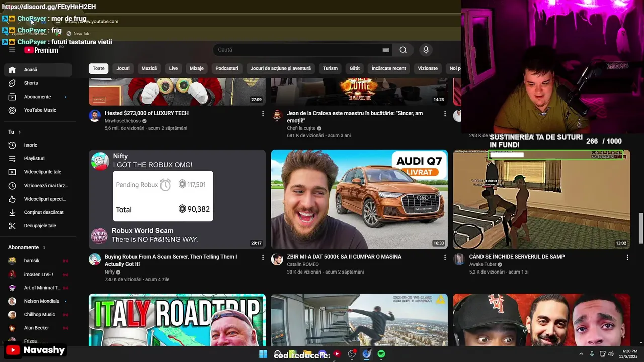Open Art of Minimal T... channel
This screenshot has height=362, width=644.
38,288
